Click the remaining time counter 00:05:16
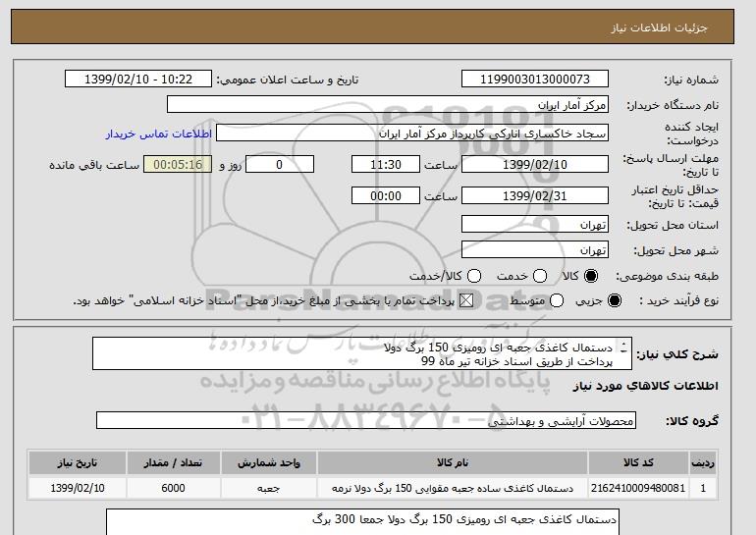Image resolution: width=756 pixels, height=535 pixels. pos(178,164)
